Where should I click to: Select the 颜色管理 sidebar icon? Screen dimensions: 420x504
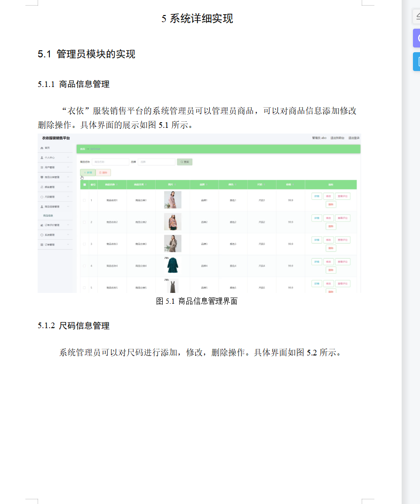[x=42, y=187]
